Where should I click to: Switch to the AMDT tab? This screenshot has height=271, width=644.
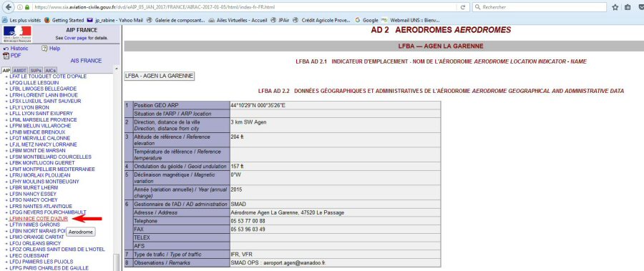point(20,71)
